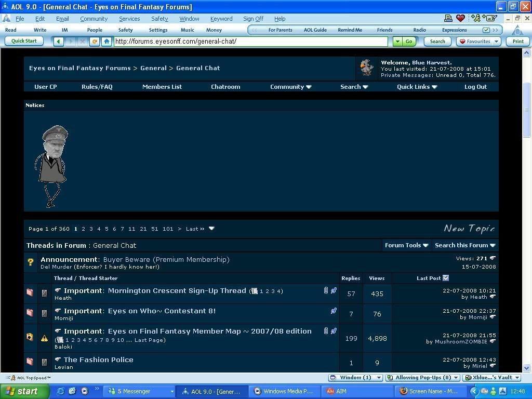Reverse sort order on Last Post column
Viewport: 532px width, 399px height.
click(446, 278)
